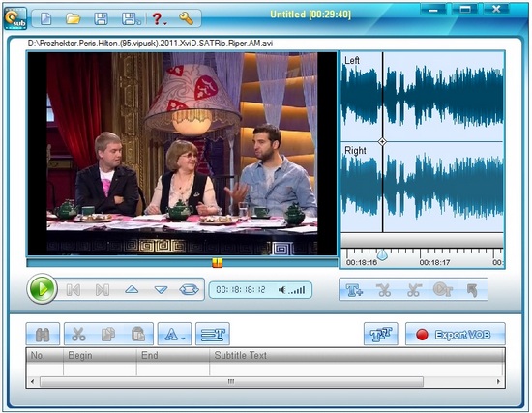The width and height of the screenshot is (532, 413).
Task: Adjust the volume level bars
Action: 292,290
